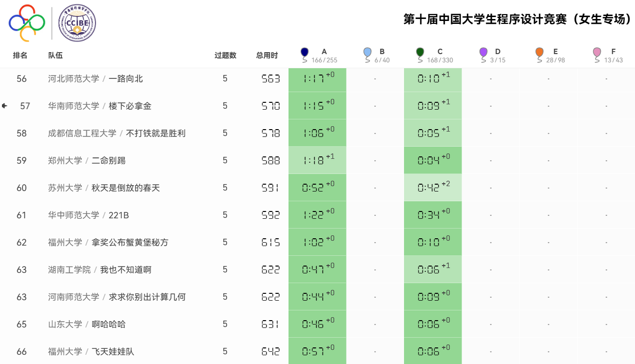
Task: Click the 1:17 problem A cell for rank 56
Action: point(317,78)
